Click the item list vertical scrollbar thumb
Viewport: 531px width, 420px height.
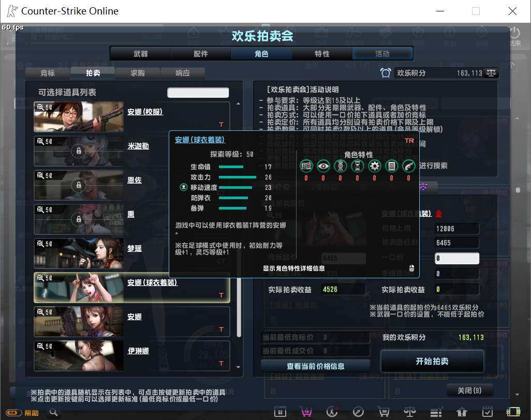[x=239, y=307]
